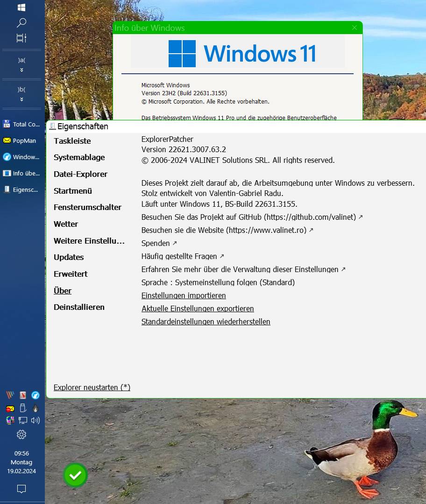The image size is (426, 504).
Task: Switch to the PopMan taskbar button
Action: click(21, 140)
